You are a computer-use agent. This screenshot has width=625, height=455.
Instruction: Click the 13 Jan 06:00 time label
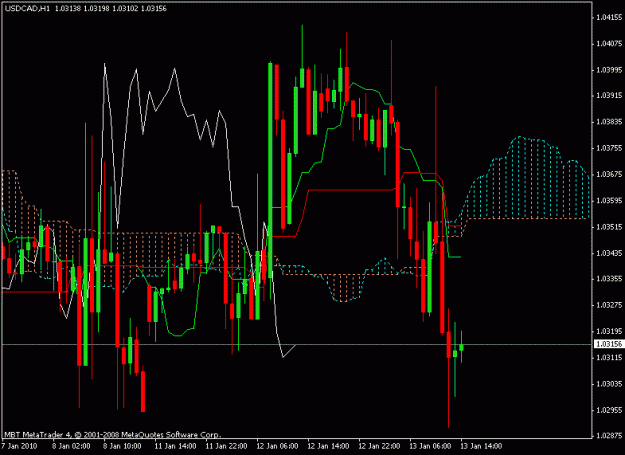pyautogui.click(x=430, y=446)
